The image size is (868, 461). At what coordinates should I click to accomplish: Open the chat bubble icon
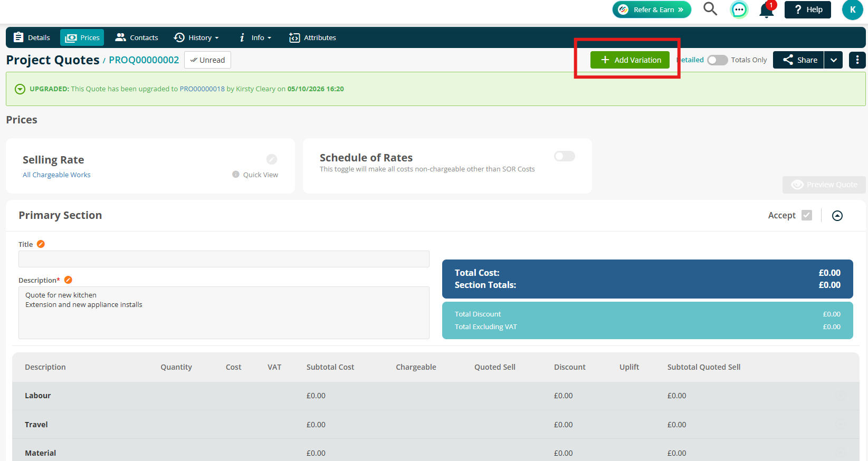(739, 9)
